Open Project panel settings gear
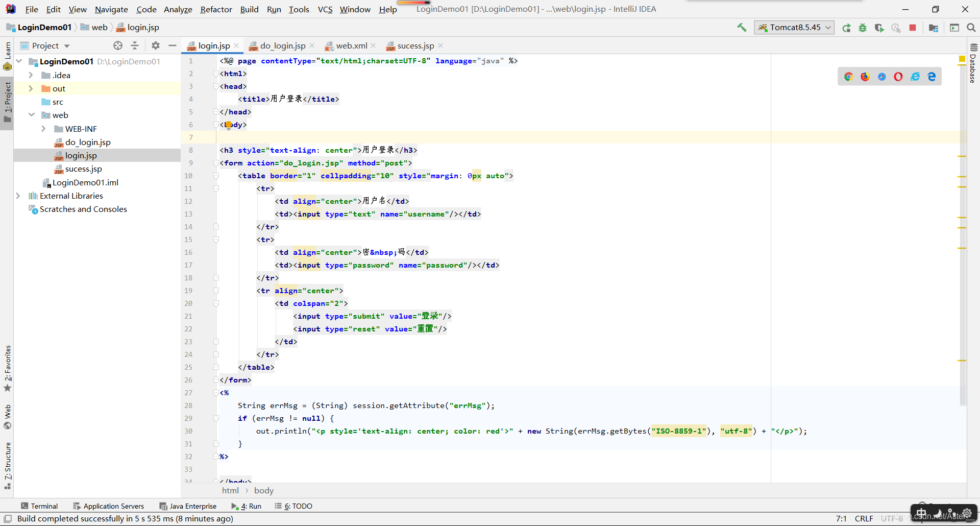 tap(156, 45)
